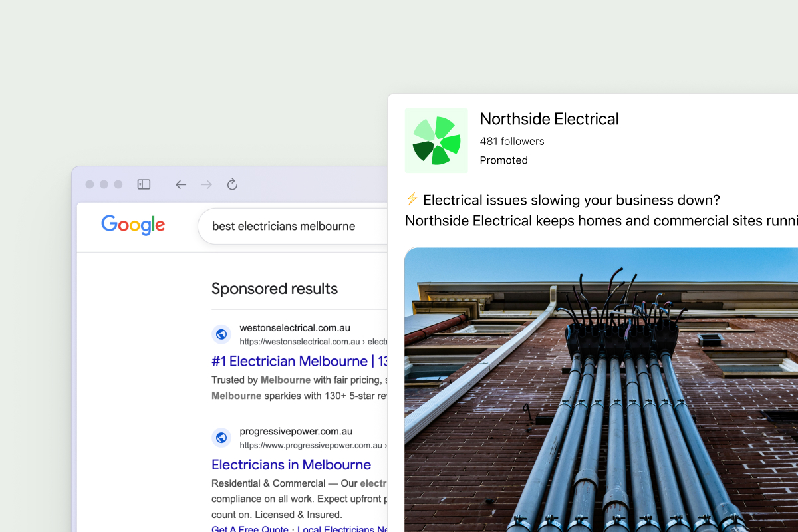The height and width of the screenshot is (532, 798).
Task: Go forward using the browser arrow
Action: coord(207,184)
